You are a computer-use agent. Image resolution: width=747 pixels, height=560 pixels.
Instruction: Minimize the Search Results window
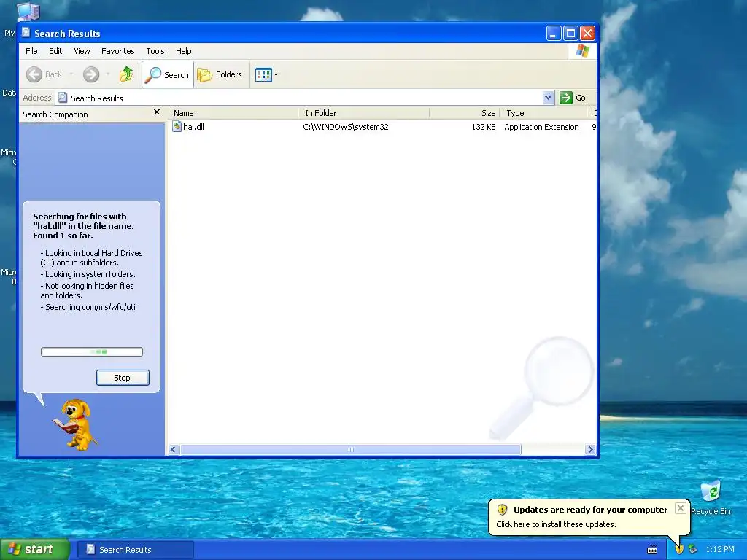(554, 34)
